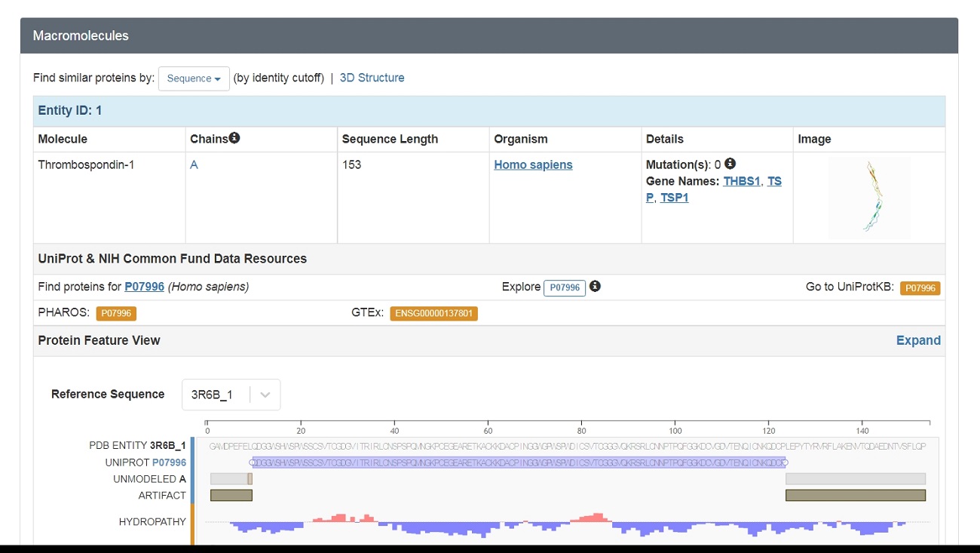Click the P07996 link in Find proteins
Image resolution: width=980 pixels, height=553 pixels.
coord(144,287)
